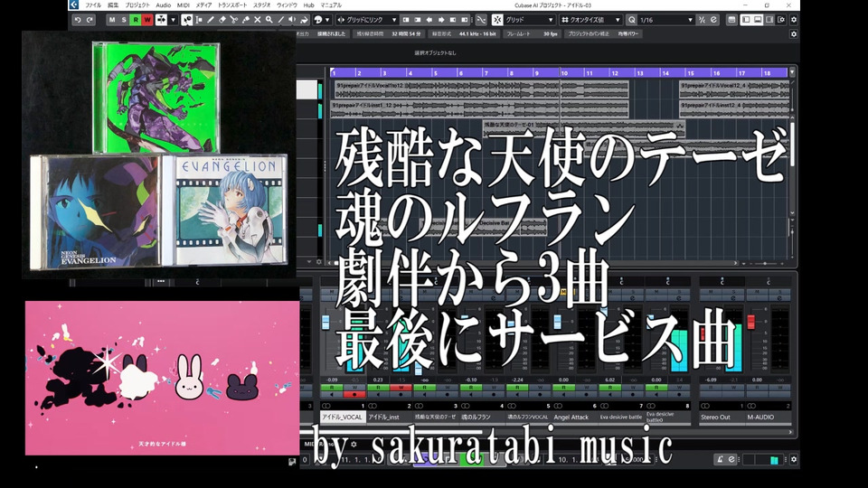The width and height of the screenshot is (868, 488).
Task: Select the Range Selection tool
Action: (x=199, y=20)
